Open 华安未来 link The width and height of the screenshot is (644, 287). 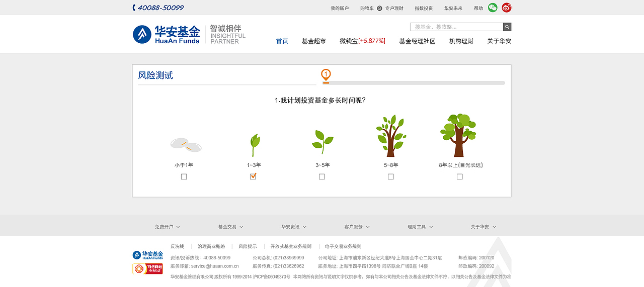(453, 8)
